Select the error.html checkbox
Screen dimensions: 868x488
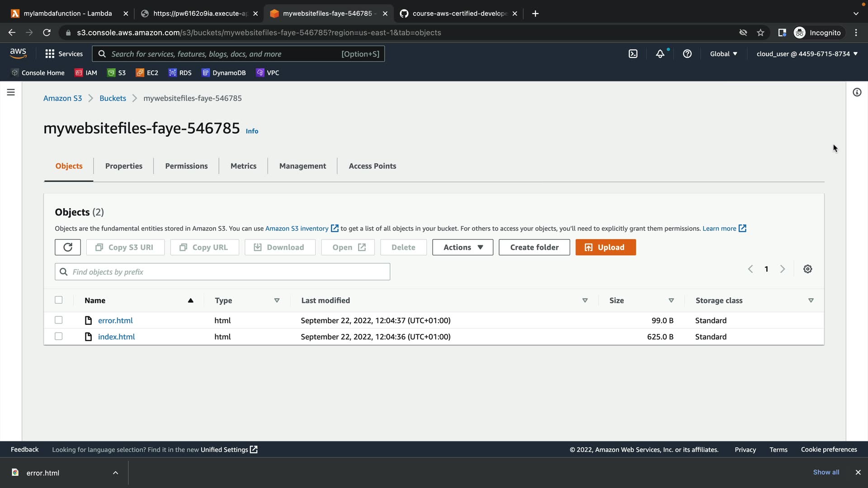59,320
